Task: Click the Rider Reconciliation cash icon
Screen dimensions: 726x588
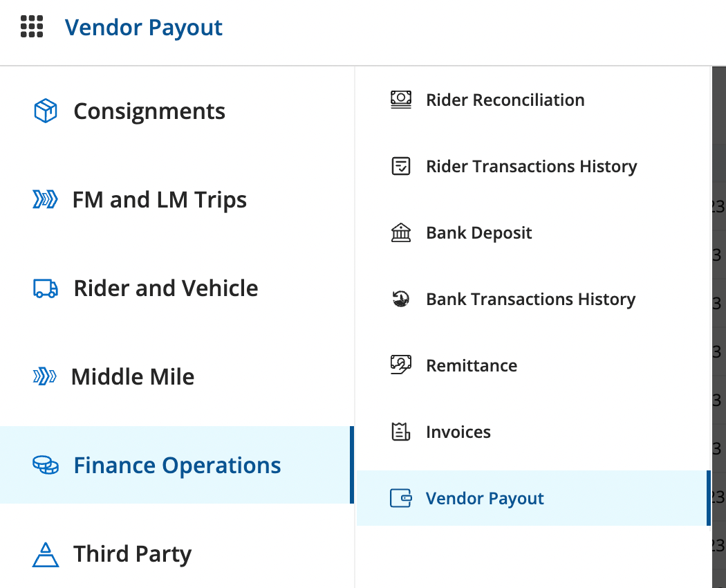Action: [401, 100]
